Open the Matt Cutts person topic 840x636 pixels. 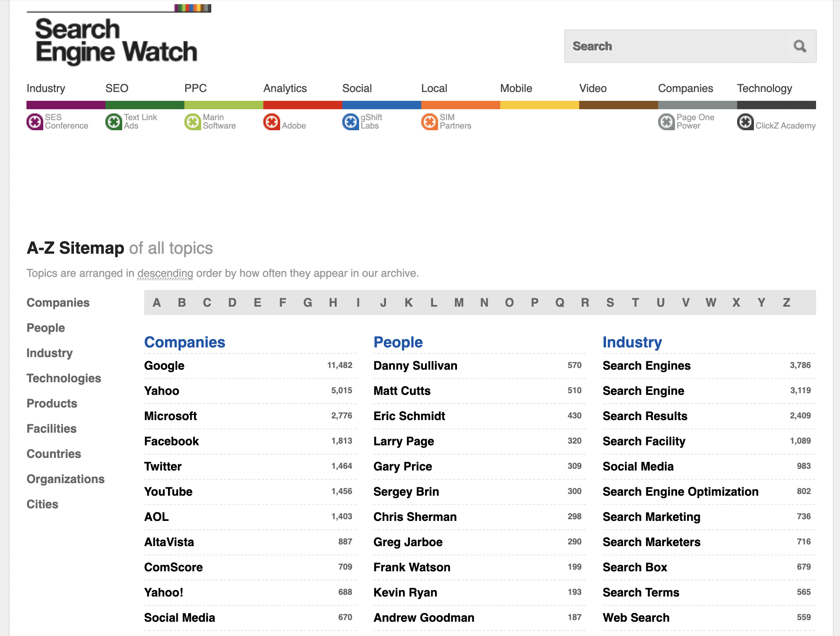point(402,391)
